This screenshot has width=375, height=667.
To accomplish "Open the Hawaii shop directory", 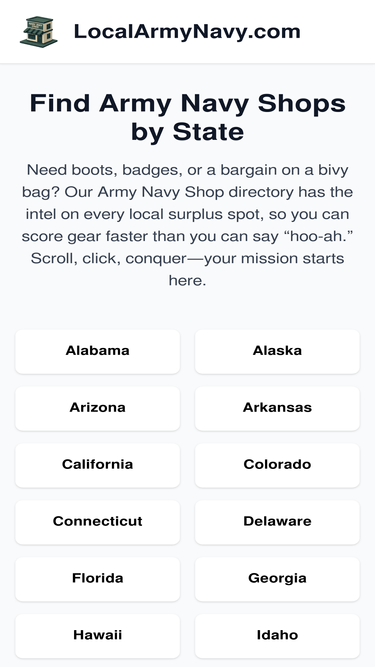I will pyautogui.click(x=97, y=636).
